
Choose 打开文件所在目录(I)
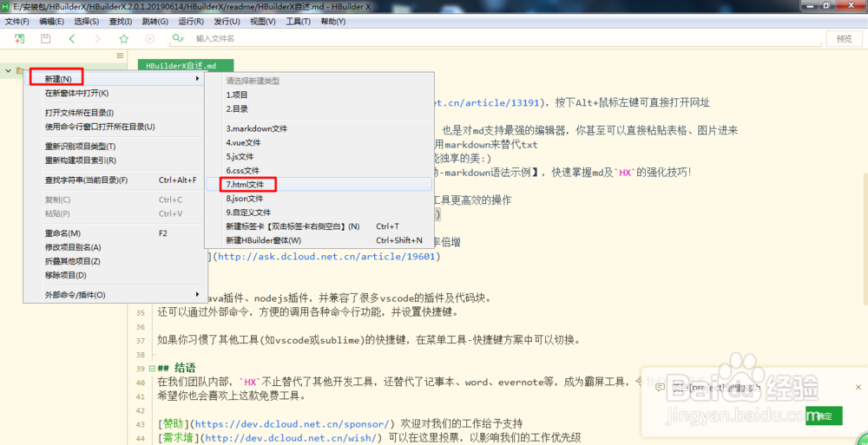coord(114,113)
